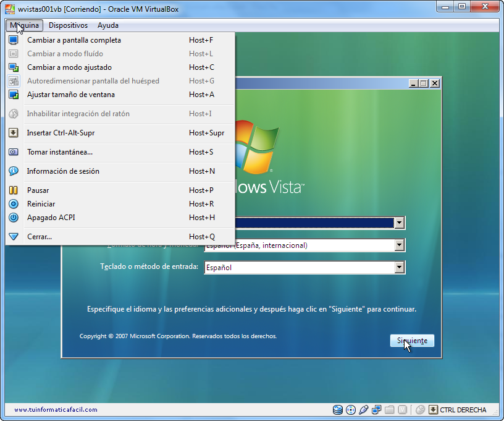Click the virtualization status indicator icon
Viewport: 504px width, 421px height.
[x=403, y=410]
